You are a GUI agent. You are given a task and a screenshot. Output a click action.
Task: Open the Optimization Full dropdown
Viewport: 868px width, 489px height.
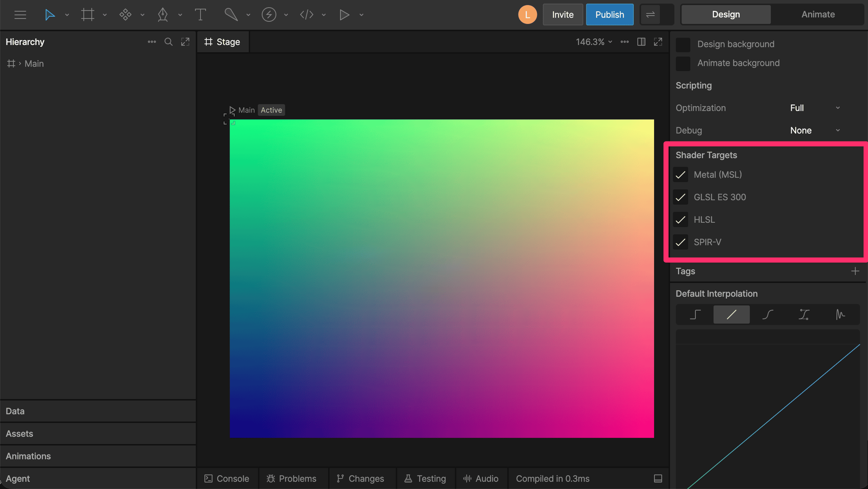pyautogui.click(x=815, y=108)
